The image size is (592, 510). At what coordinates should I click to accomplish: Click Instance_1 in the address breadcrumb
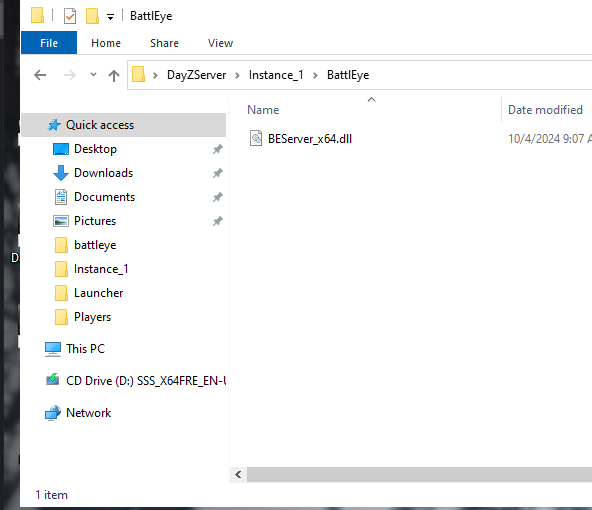(x=276, y=75)
